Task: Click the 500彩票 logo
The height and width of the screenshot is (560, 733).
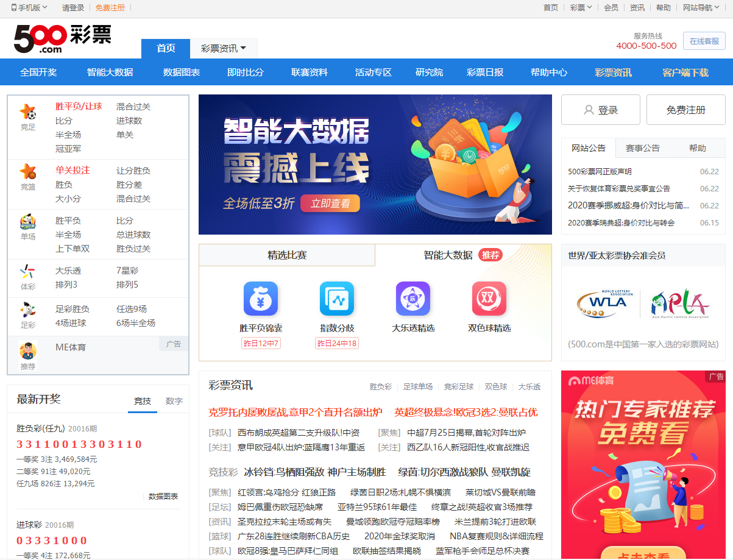Action: point(63,38)
